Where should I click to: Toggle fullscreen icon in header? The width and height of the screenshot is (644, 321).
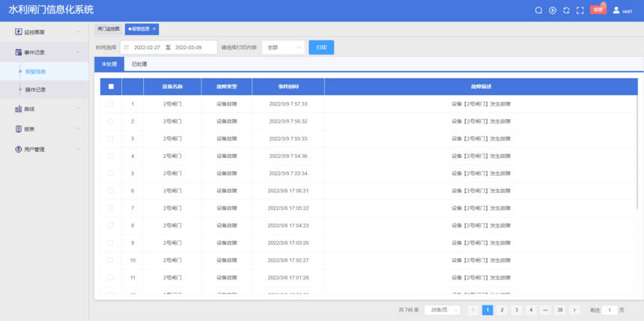(x=580, y=10)
